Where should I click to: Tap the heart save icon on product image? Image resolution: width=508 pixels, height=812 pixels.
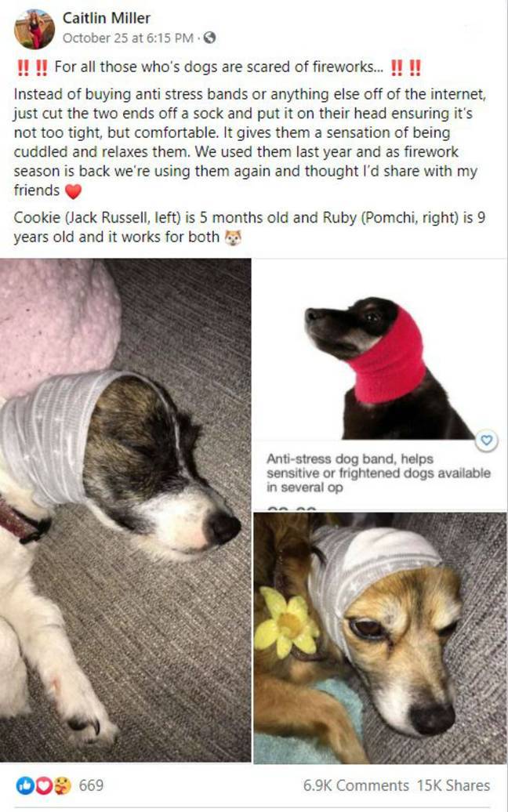coord(486,440)
